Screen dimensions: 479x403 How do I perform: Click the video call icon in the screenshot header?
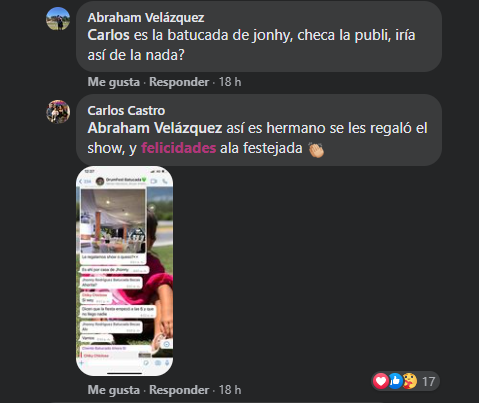coord(154,181)
